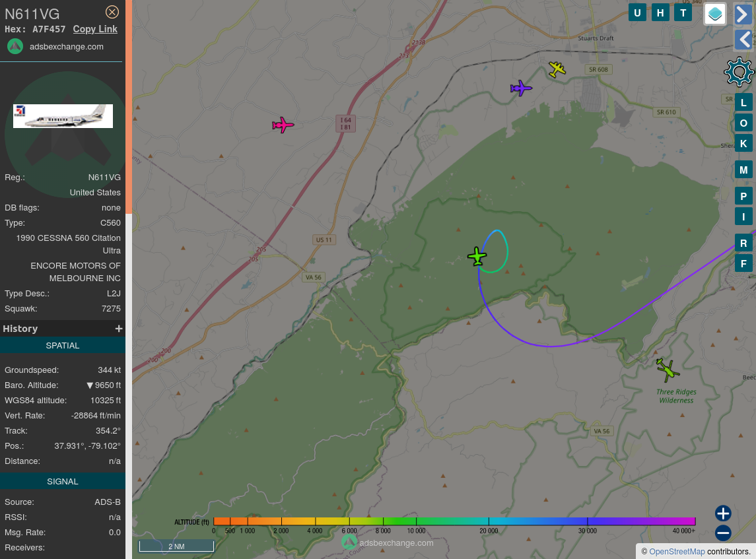The width and height of the screenshot is (756, 559).
Task: Select the green helicopter near Three Ridges
Action: pos(668,370)
